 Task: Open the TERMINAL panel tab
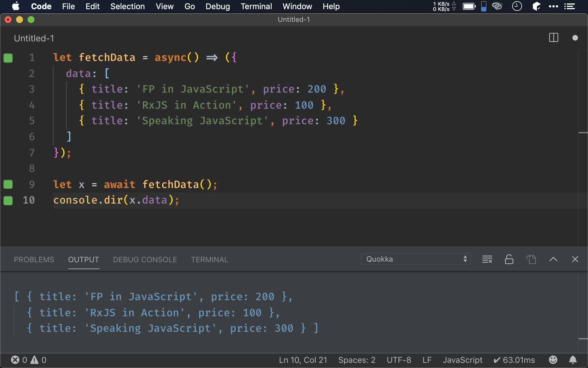(210, 260)
